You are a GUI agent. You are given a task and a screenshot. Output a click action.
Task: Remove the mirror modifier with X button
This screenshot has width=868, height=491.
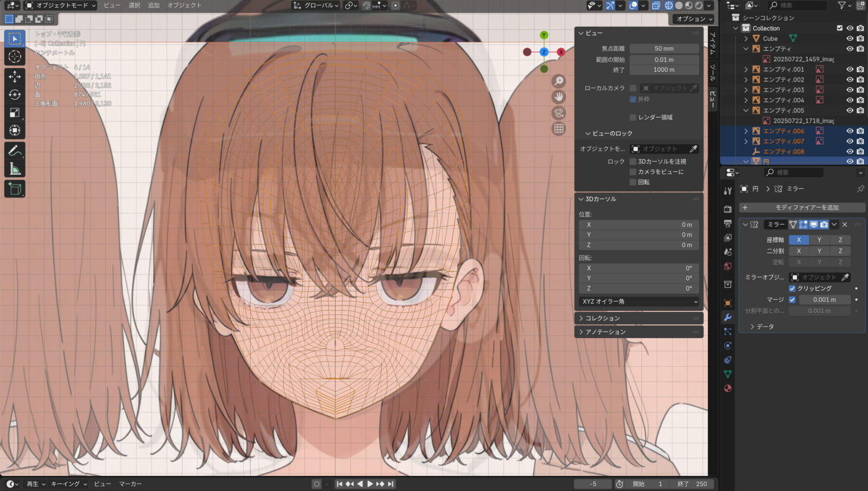(845, 225)
